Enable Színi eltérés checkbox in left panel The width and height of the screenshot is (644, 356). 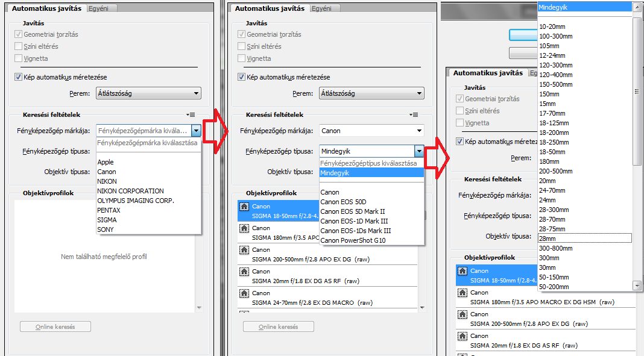click(18, 46)
